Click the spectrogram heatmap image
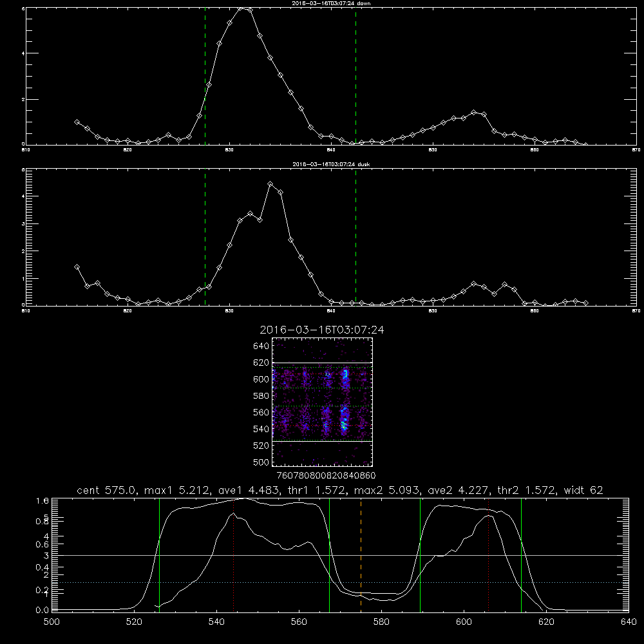Image resolution: width=644 pixels, height=644 pixels. (x=322, y=402)
